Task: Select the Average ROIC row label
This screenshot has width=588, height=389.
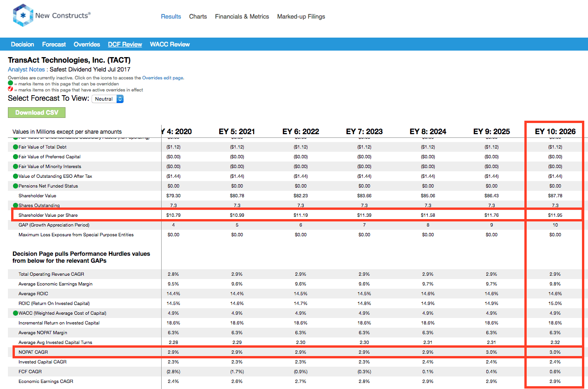Action: tap(33, 294)
